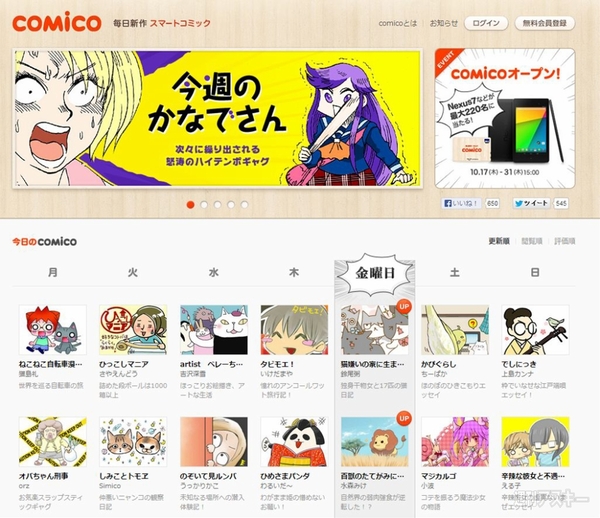Open the ひめさまパンダ comic thumbnail
The height and width of the screenshot is (518, 600).
tap(294, 441)
